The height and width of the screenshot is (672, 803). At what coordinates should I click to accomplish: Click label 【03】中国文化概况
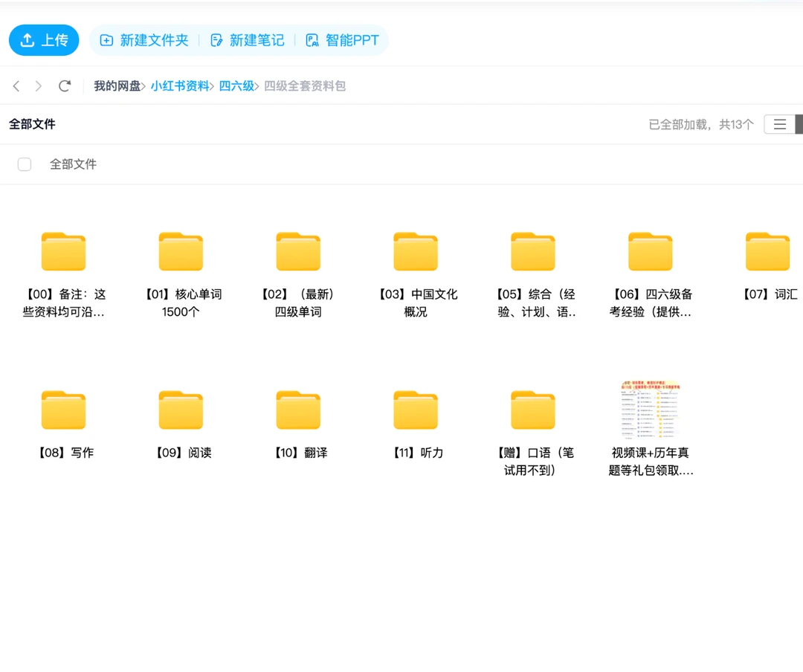(416, 303)
